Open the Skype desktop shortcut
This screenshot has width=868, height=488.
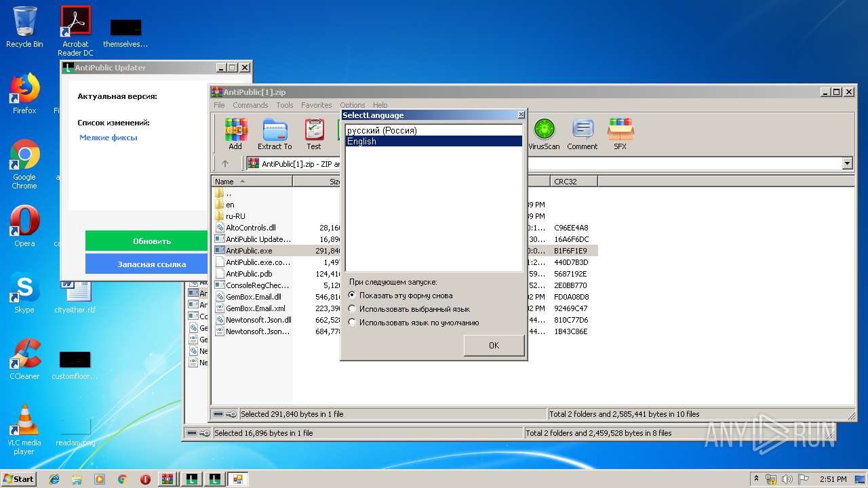pyautogui.click(x=24, y=293)
